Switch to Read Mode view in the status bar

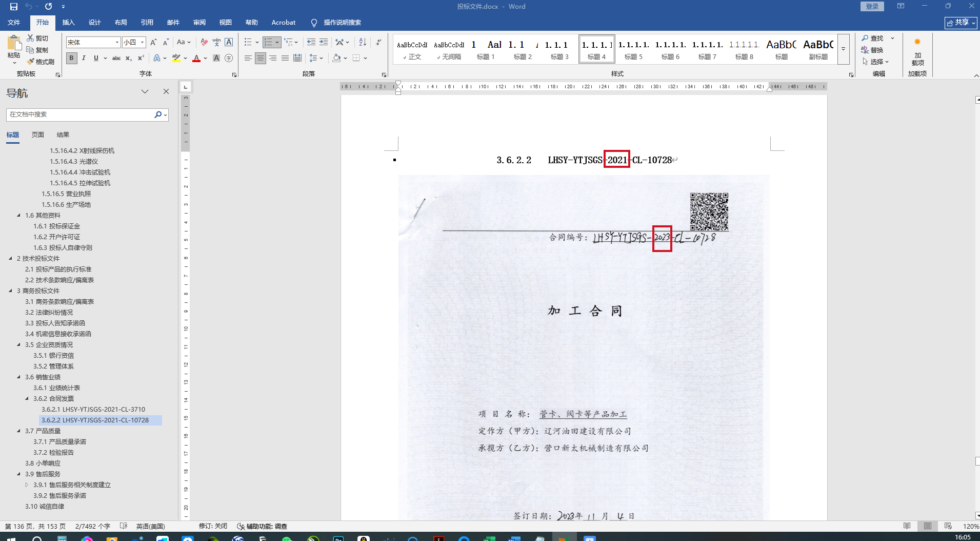coord(907,526)
